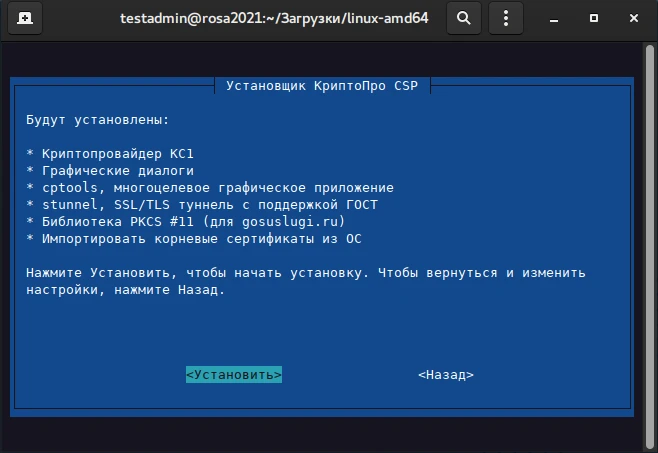
Task: Click the 'Нажмите Установить, чтобы начать установку' text
Action: (x=197, y=273)
